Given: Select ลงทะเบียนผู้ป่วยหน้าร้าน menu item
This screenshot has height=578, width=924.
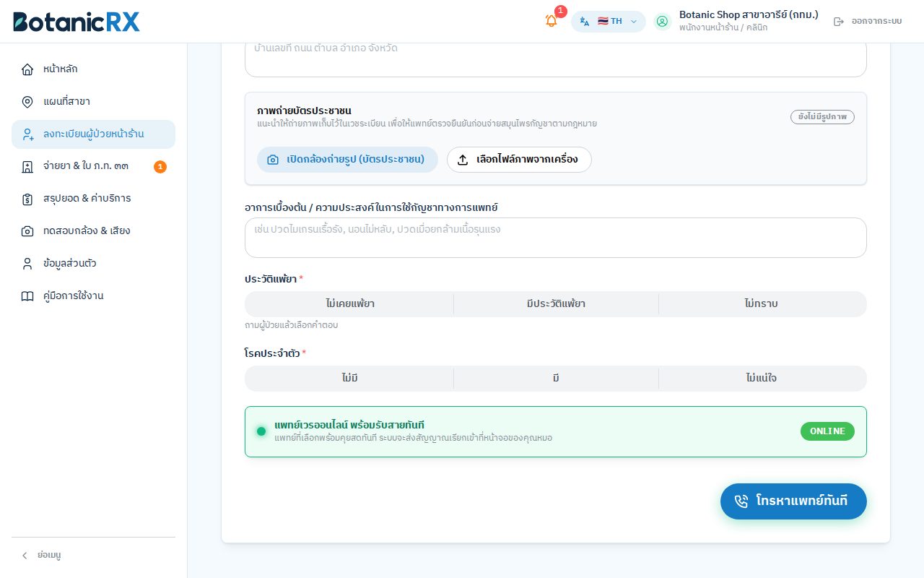Looking at the screenshot, I should tap(93, 134).
